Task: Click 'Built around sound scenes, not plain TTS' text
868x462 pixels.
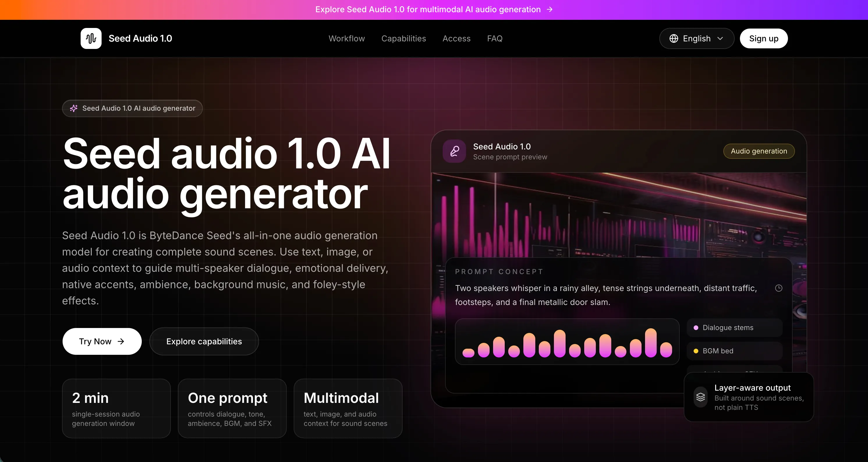Action: point(759,403)
